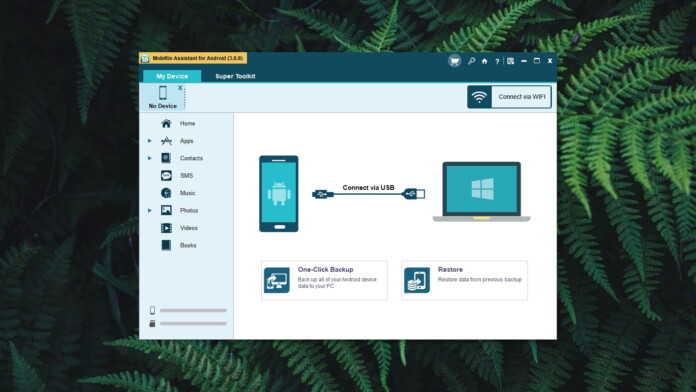The image size is (696, 392).
Task: Select Photos label in sidebar
Action: [189, 210]
